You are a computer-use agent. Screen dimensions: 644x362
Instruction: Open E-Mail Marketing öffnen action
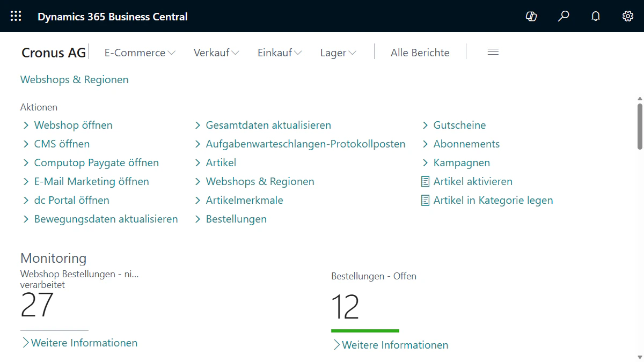[x=92, y=182]
